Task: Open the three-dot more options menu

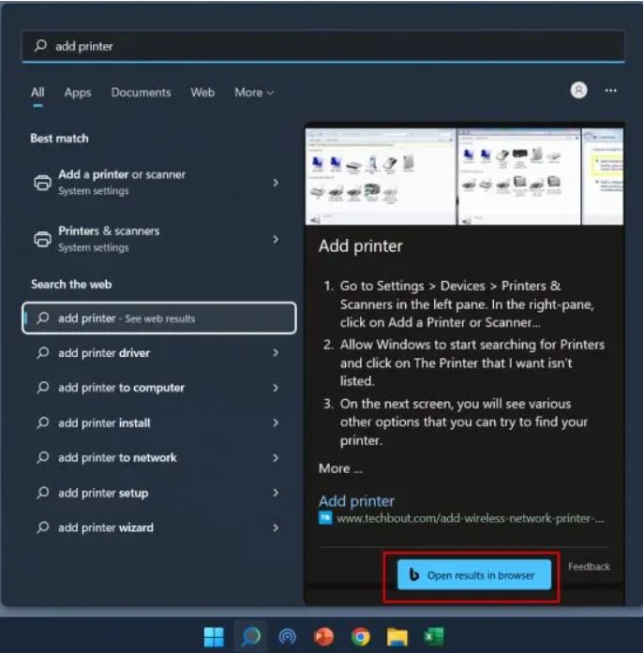Action: 611,91
